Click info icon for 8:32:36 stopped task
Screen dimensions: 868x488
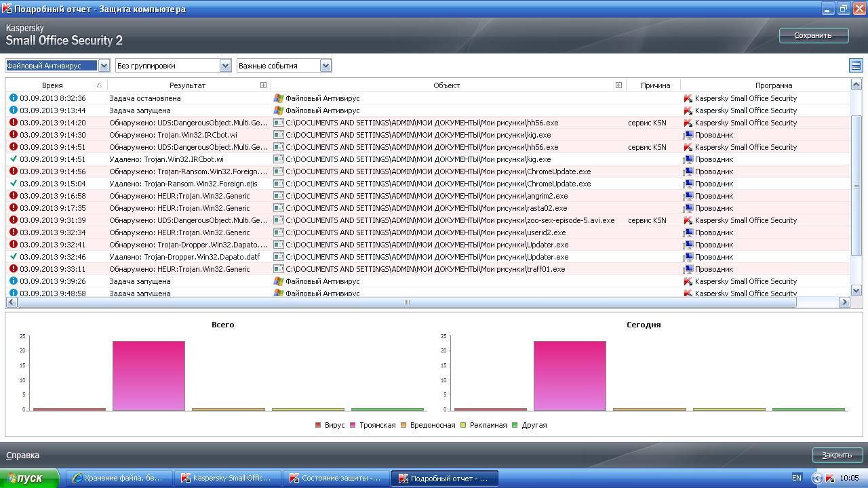click(x=13, y=98)
